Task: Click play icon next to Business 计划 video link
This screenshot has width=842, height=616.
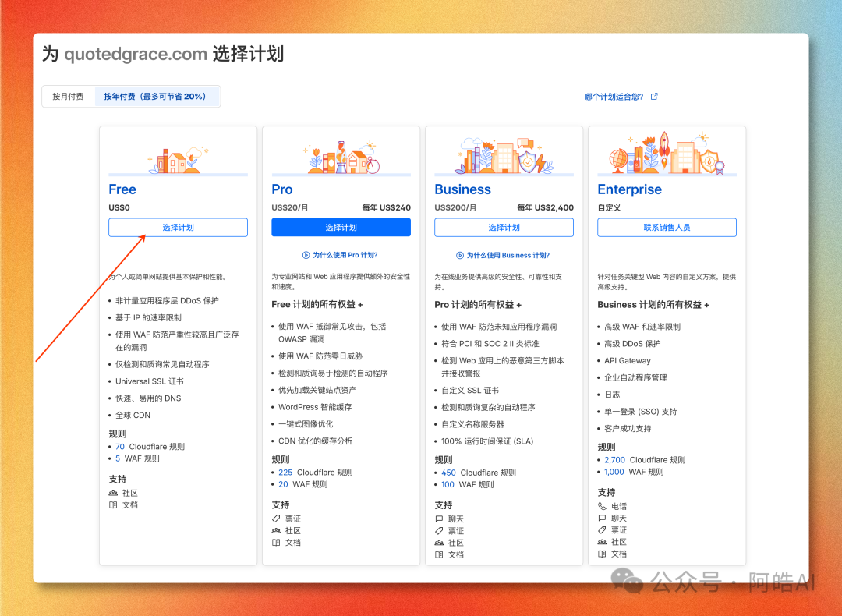Action: (460, 255)
